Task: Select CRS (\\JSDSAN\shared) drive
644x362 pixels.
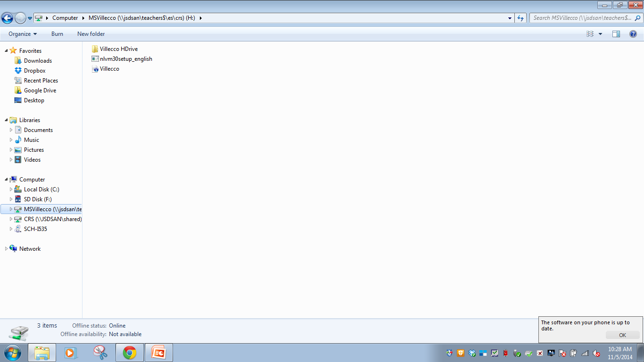Action: point(48,219)
